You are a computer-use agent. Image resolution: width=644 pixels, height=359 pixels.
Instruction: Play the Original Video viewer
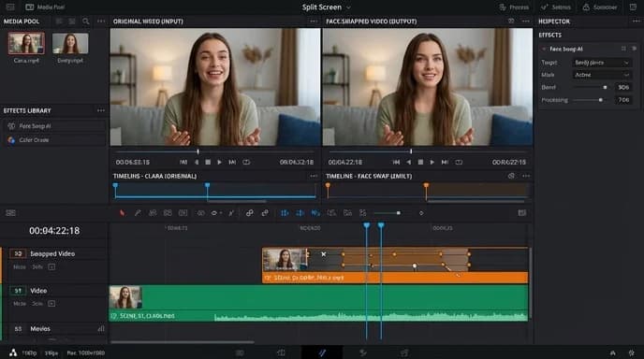(x=219, y=162)
